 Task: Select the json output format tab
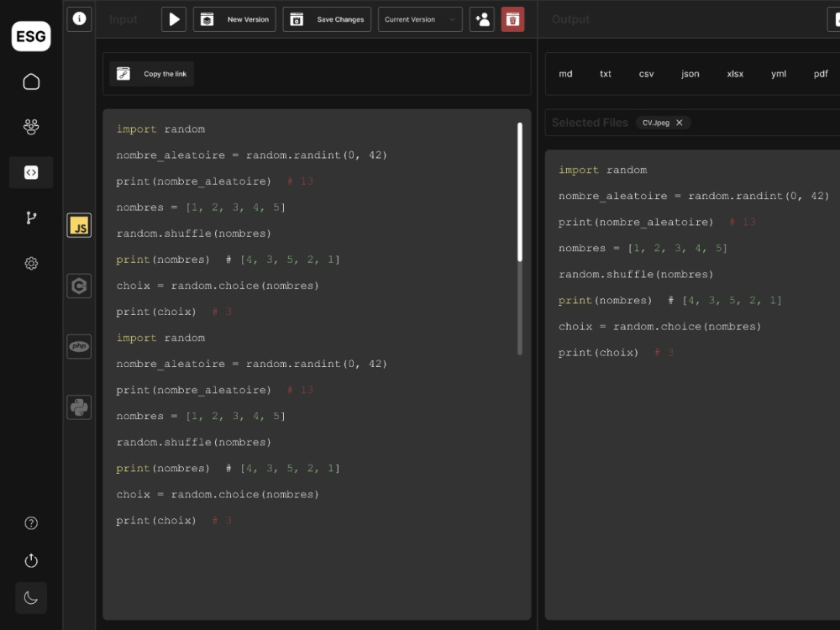[x=690, y=74]
